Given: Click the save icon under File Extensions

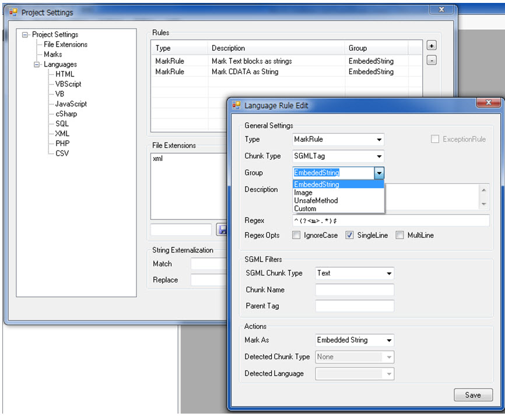Looking at the screenshot, I should coord(222,230).
